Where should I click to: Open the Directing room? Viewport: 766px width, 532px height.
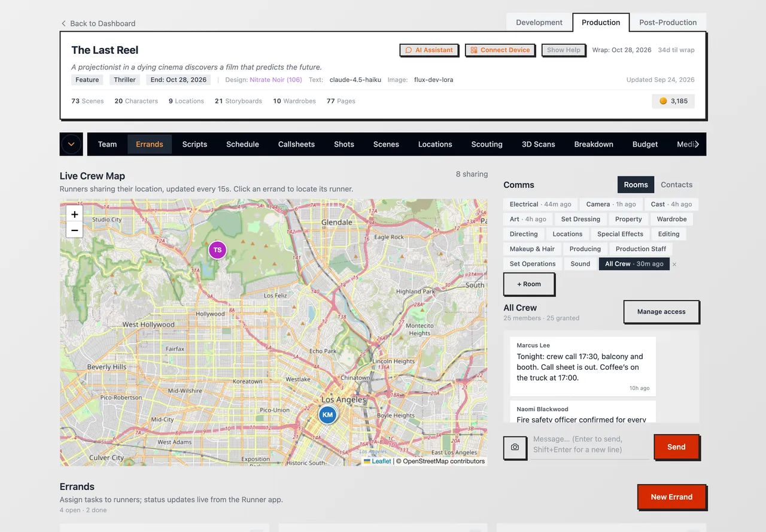(x=524, y=234)
